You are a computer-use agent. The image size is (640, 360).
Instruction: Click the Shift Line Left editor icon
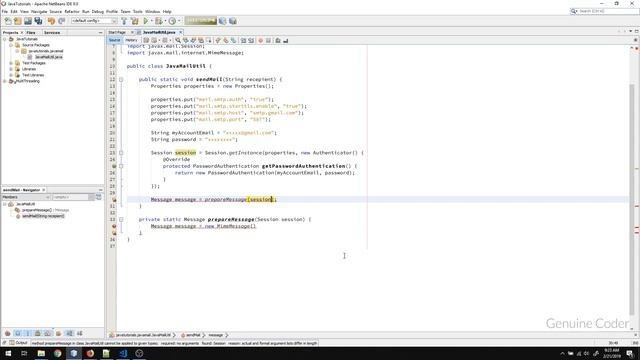click(x=243, y=40)
